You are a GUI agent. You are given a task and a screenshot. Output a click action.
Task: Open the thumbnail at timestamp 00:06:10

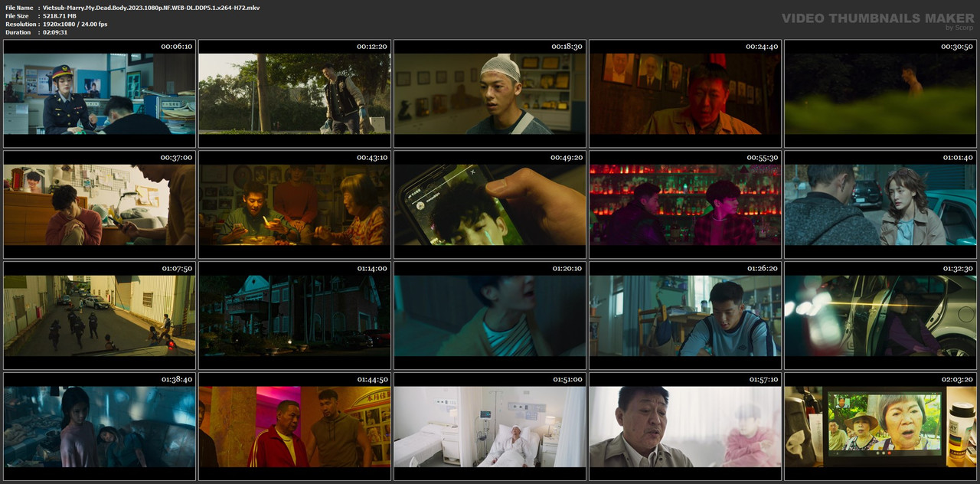click(x=100, y=93)
